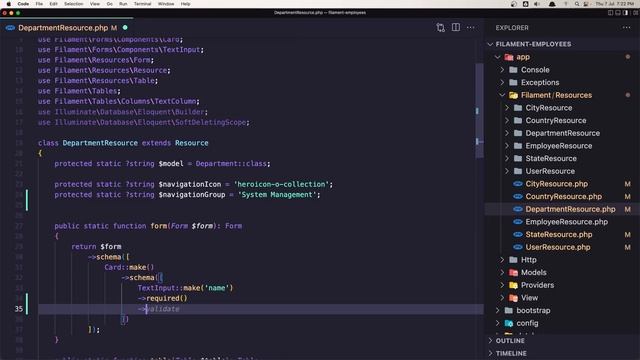640x360 pixels.
Task: Open the Terminal menu
Action: click(x=142, y=4)
